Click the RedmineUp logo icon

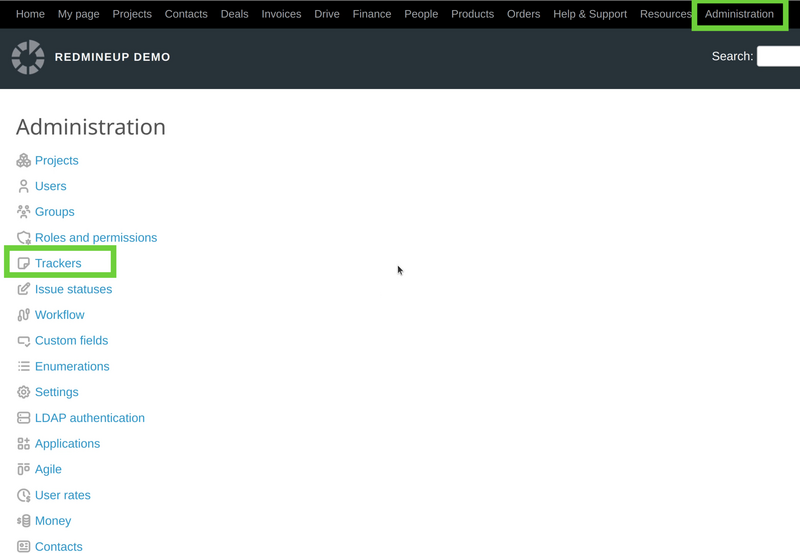click(28, 57)
